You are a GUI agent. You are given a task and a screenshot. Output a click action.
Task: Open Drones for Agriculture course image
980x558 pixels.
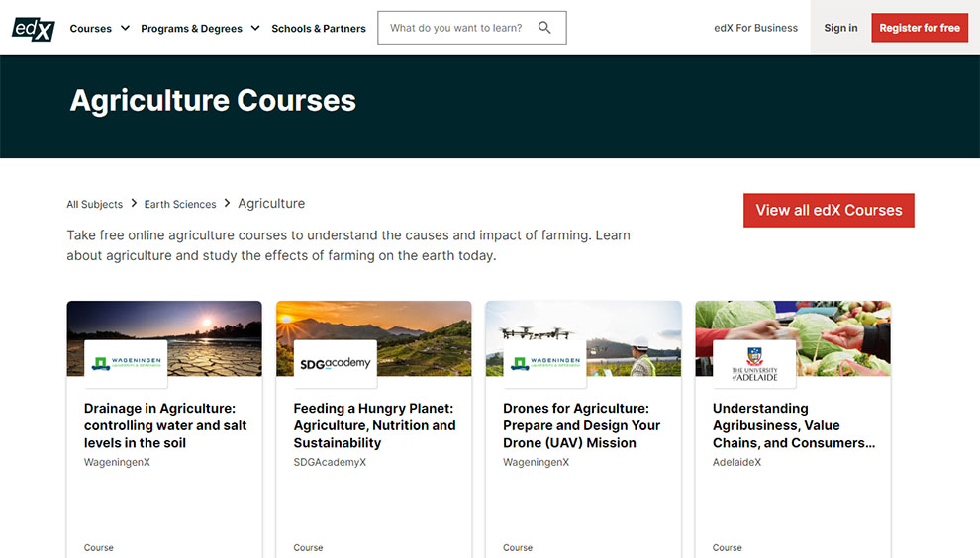tap(583, 338)
